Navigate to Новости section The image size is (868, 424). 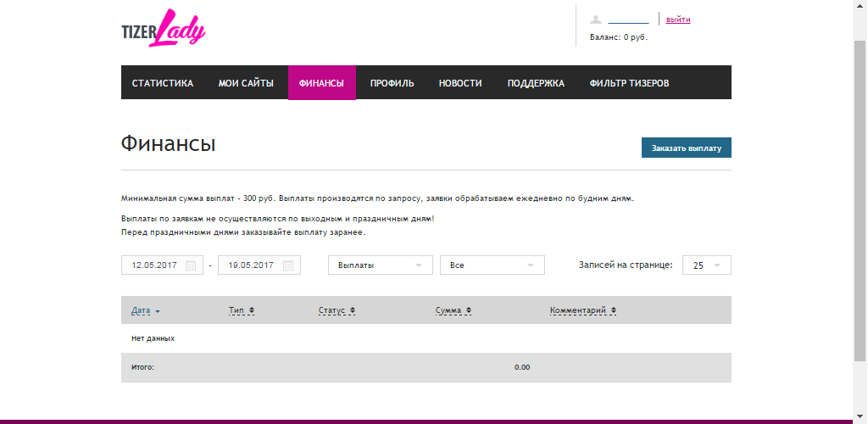pos(460,83)
